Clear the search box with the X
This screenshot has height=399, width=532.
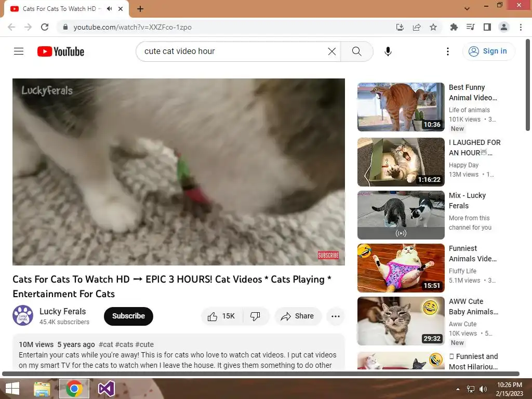pos(332,51)
